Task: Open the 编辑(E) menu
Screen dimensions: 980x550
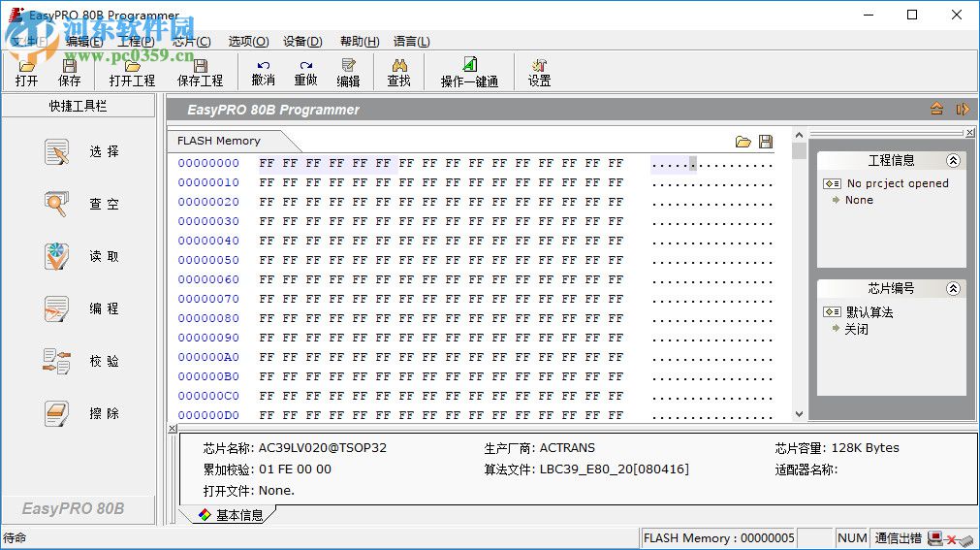Action: [83, 42]
